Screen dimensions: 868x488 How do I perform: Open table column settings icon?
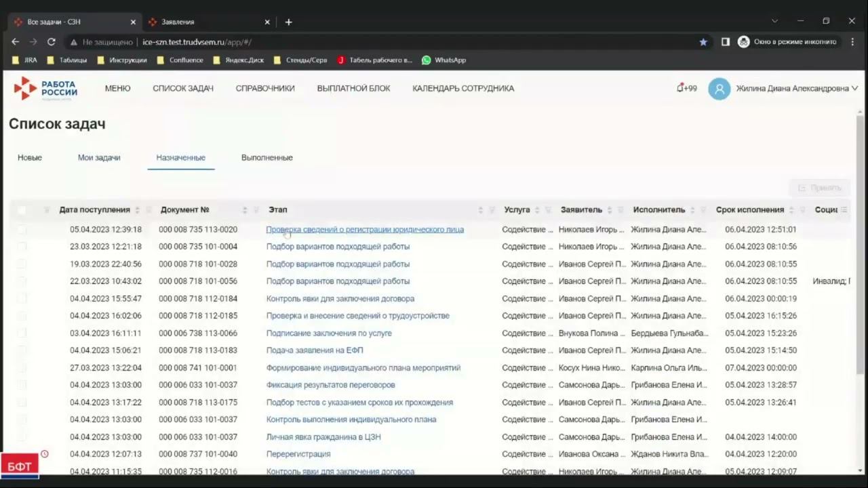coord(844,210)
